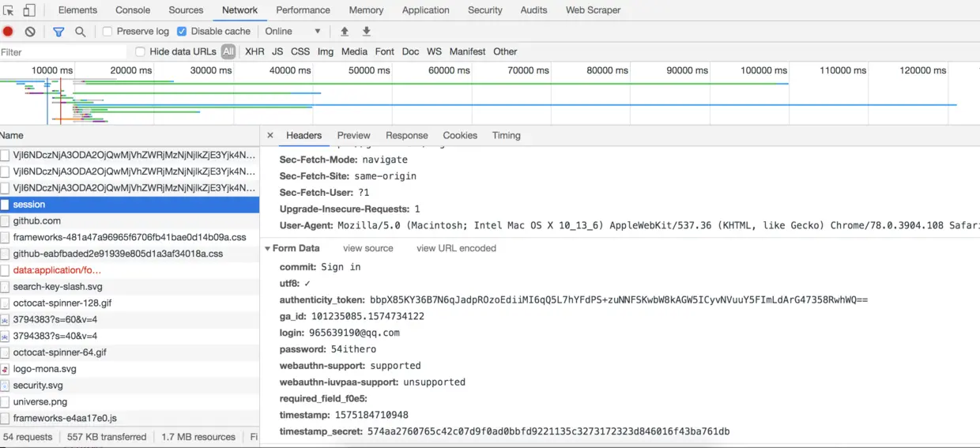Select octocat-spinner-64.gif request row
Screen dimensions: 980x448
coord(130,352)
